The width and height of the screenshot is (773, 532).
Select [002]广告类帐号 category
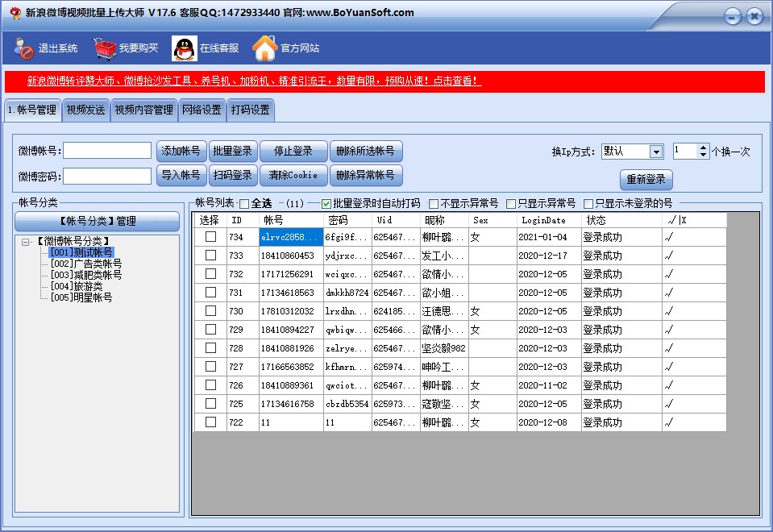point(85,264)
